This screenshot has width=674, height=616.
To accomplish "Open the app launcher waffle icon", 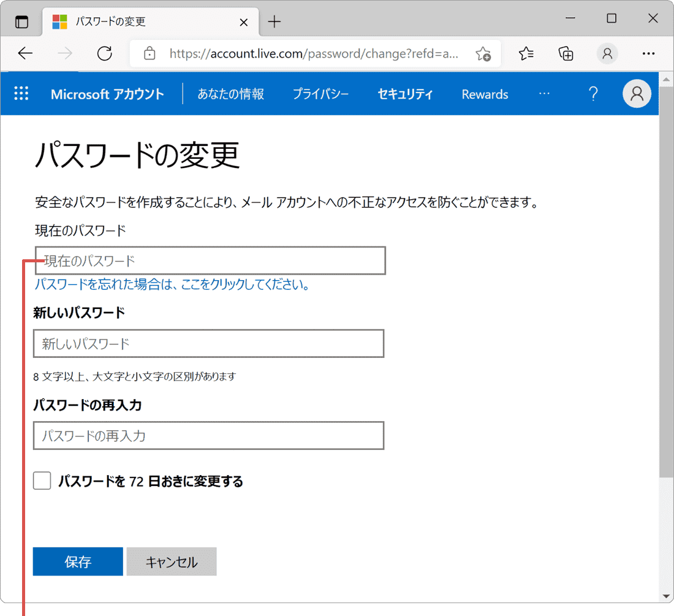I will tap(21, 93).
